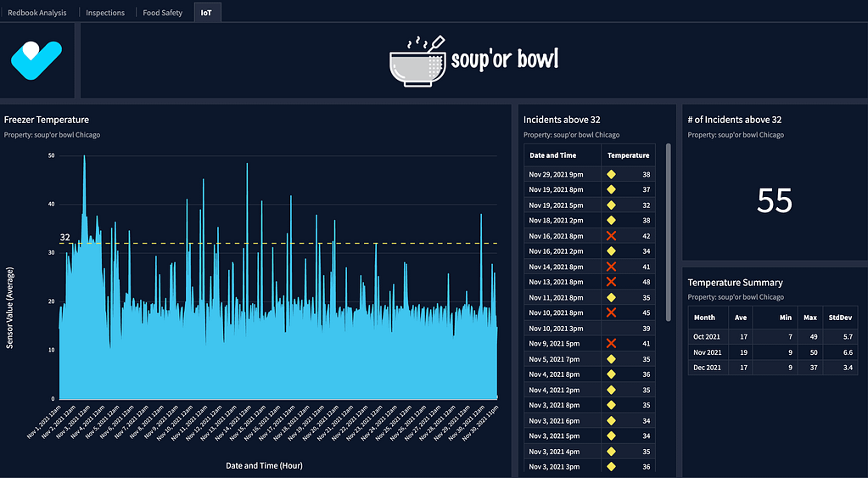Click red X for Nov 10, 2021 8pm
The image size is (868, 478).
click(611, 312)
